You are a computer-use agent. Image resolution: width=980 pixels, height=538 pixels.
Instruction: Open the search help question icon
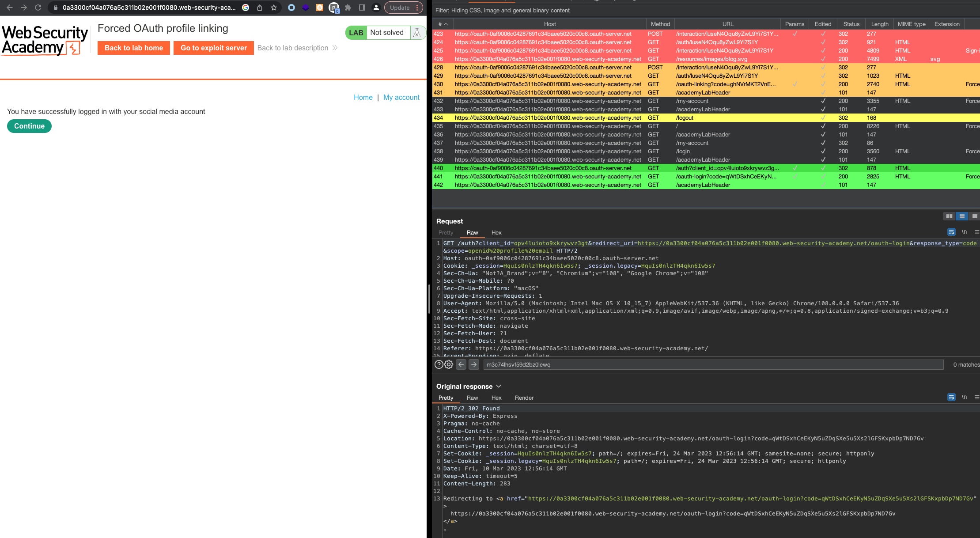point(439,364)
